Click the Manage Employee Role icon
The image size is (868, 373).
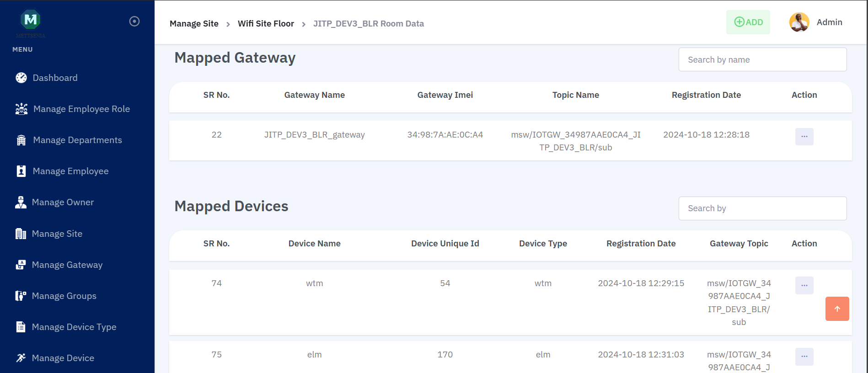click(x=21, y=109)
